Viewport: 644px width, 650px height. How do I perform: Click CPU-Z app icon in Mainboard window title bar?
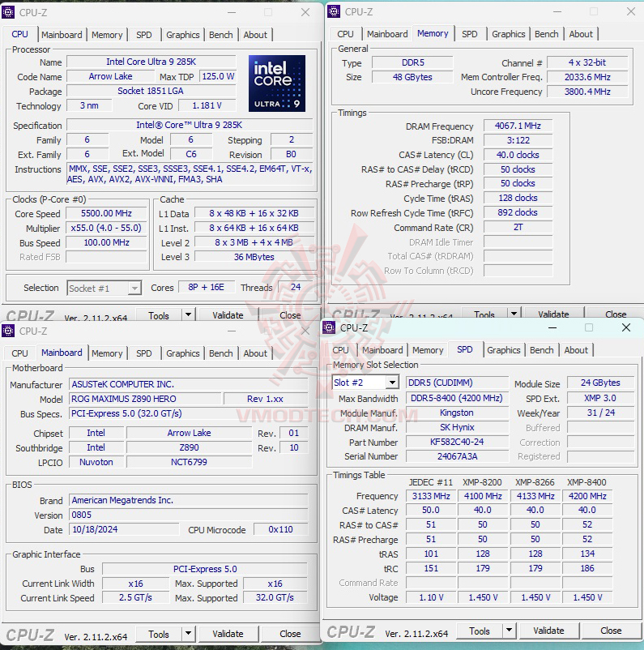tap(8, 331)
